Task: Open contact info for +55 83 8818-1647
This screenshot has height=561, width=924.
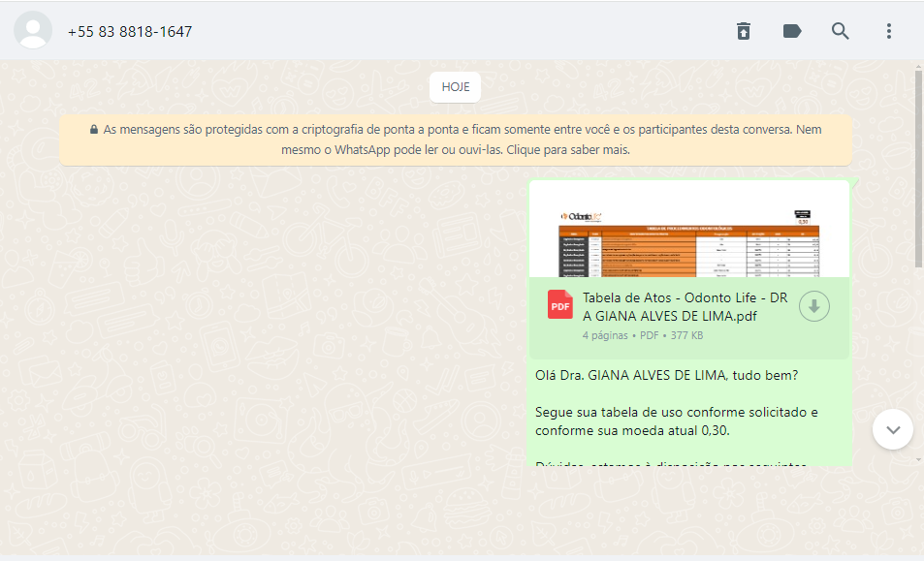Action: point(130,32)
